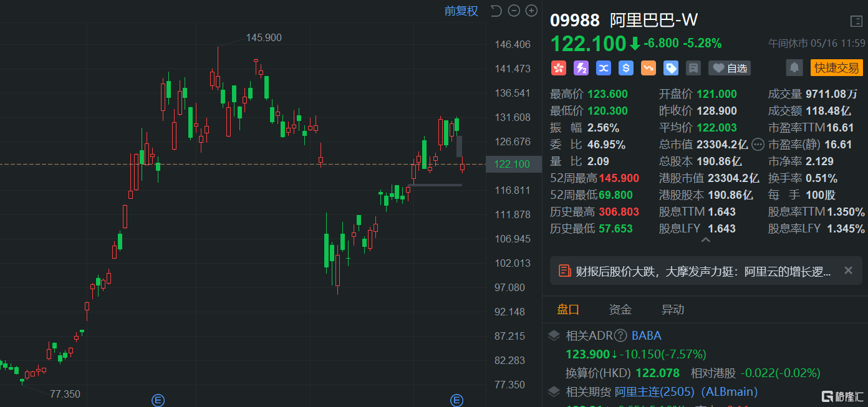Click the ADR price 123.900
Image resolution: width=868 pixels, height=407 pixels.
click(587, 354)
